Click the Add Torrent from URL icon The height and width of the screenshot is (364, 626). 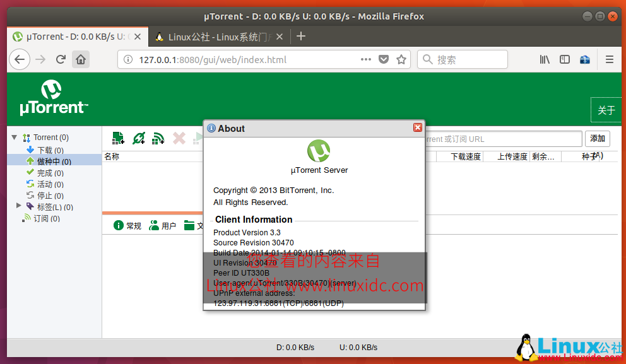coord(139,138)
